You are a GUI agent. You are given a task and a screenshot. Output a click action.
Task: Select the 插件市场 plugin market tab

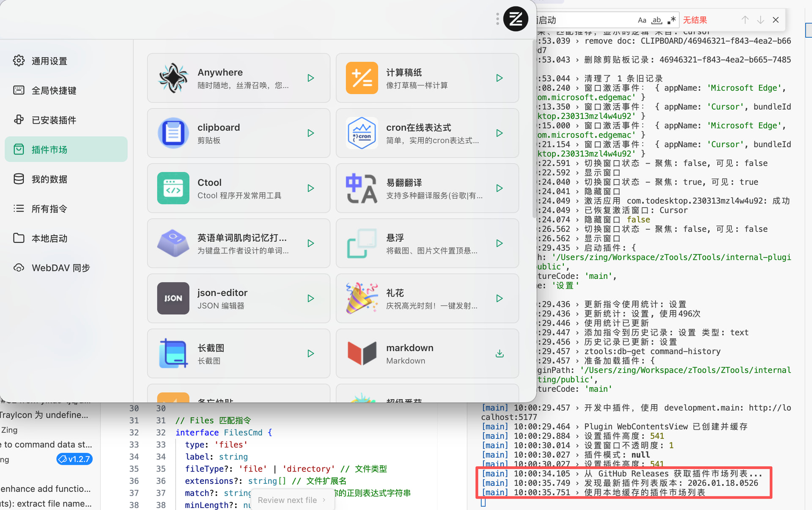66,149
